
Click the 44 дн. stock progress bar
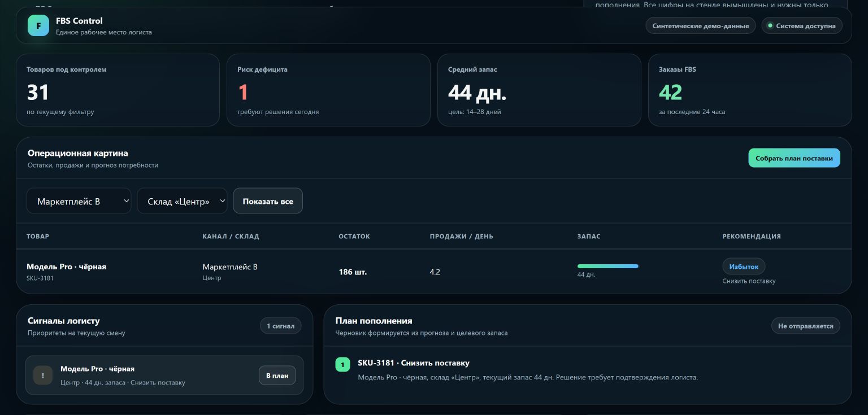607,266
